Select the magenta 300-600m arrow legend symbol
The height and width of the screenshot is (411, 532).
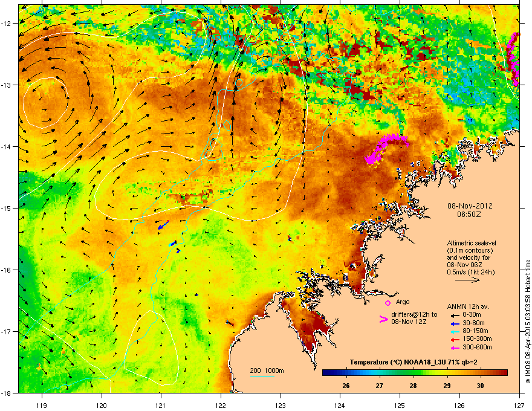tap(455, 348)
